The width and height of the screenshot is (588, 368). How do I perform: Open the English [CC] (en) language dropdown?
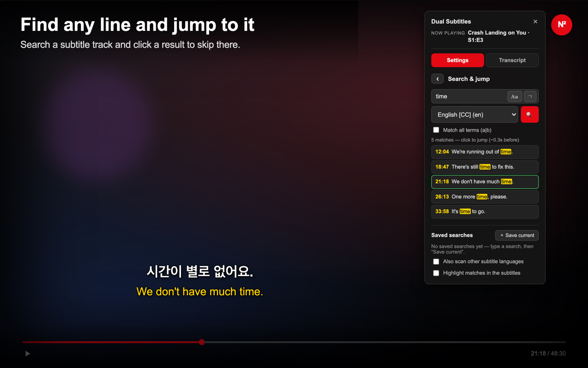tap(475, 115)
